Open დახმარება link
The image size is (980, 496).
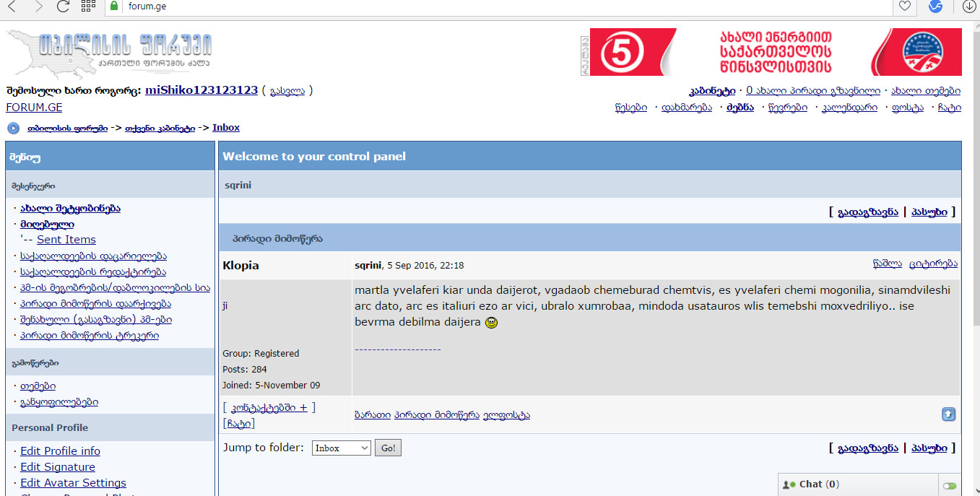click(686, 108)
